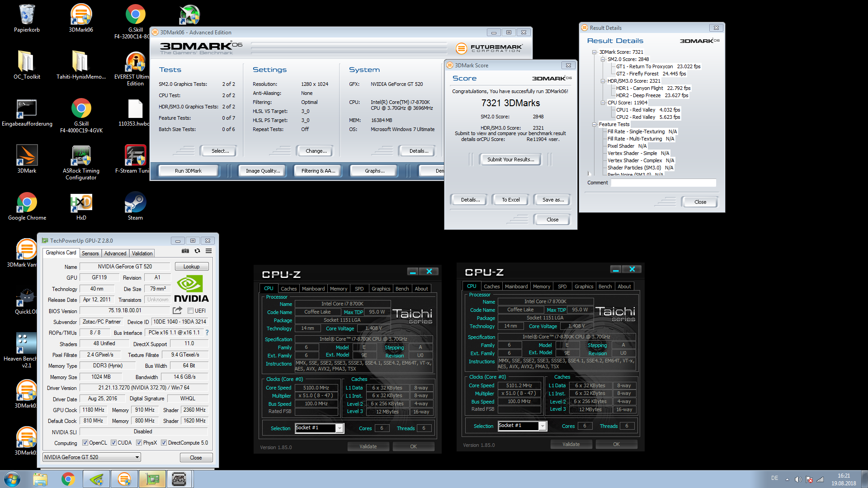The height and width of the screenshot is (488, 868).
Task: Switch to the Advanced tab in GPU-Z
Action: click(115, 253)
